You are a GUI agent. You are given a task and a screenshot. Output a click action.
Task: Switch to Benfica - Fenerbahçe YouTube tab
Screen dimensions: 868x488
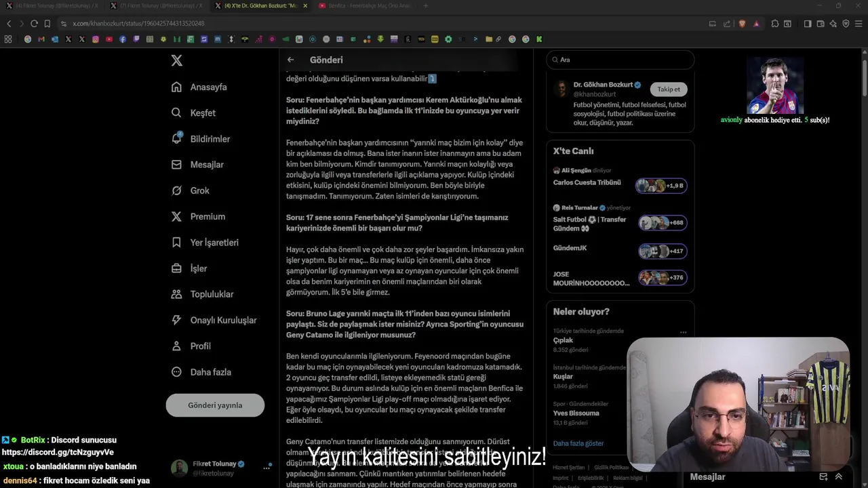(364, 5)
